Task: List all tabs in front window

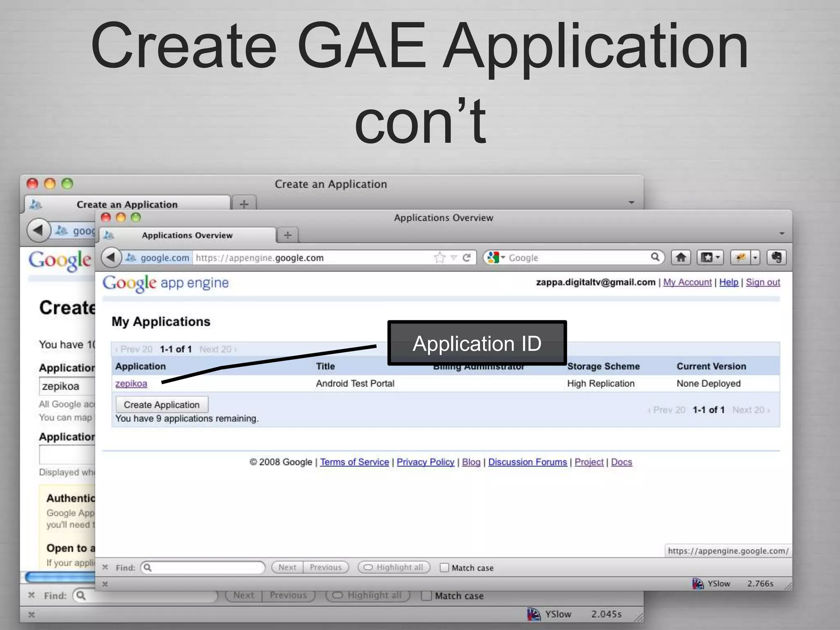Action: [782, 234]
